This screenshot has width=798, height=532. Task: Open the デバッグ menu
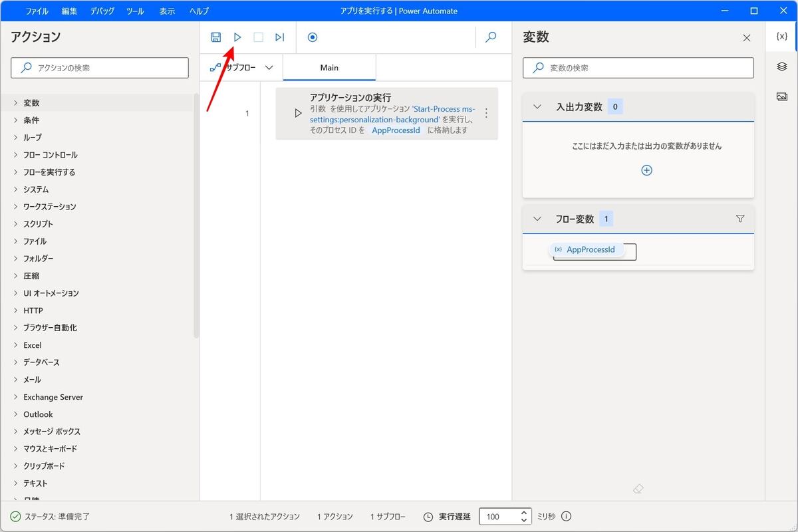[102, 11]
